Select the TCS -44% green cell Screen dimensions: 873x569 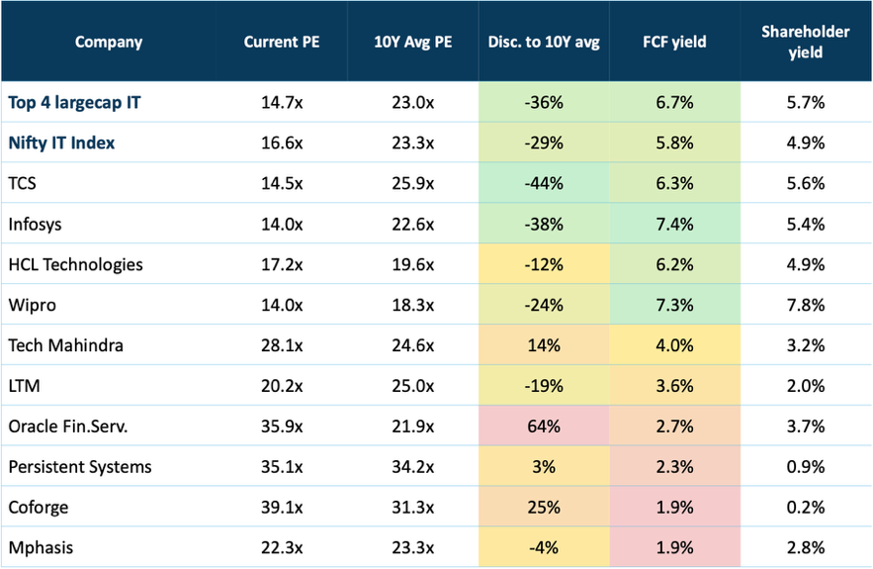(x=543, y=183)
